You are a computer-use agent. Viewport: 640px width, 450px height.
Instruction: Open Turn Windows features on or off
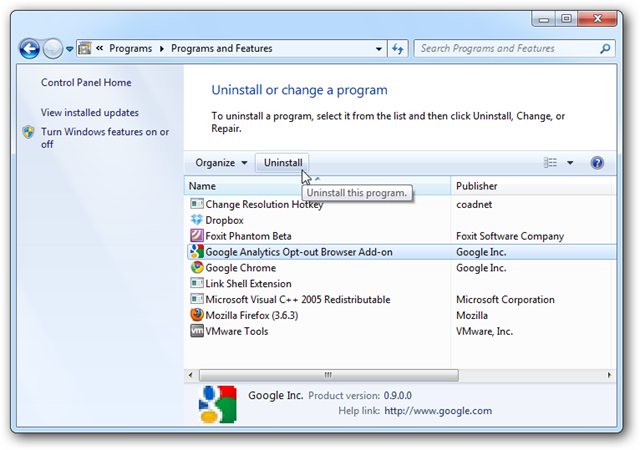[105, 138]
